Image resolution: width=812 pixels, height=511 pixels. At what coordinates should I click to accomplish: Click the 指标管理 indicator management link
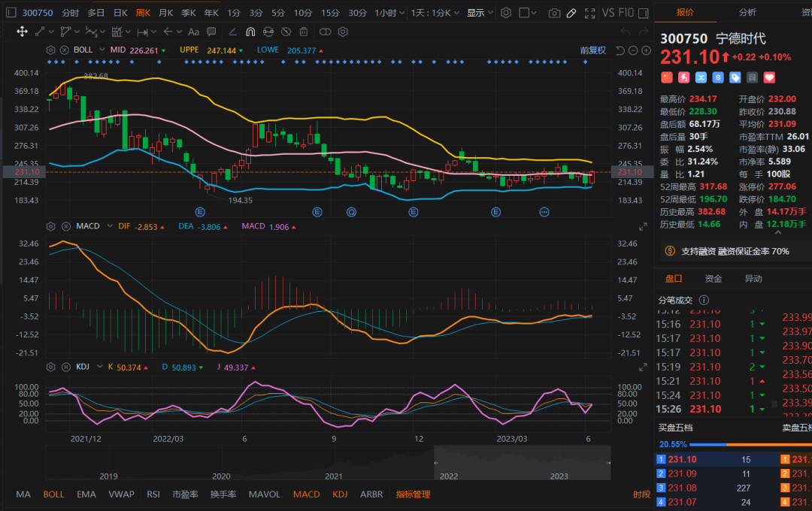click(x=414, y=494)
